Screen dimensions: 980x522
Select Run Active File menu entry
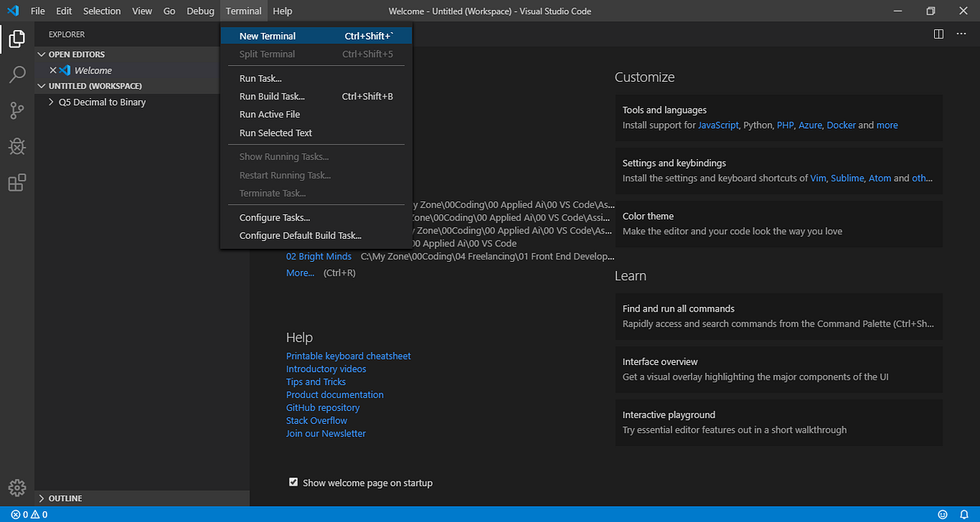pyautogui.click(x=316, y=114)
